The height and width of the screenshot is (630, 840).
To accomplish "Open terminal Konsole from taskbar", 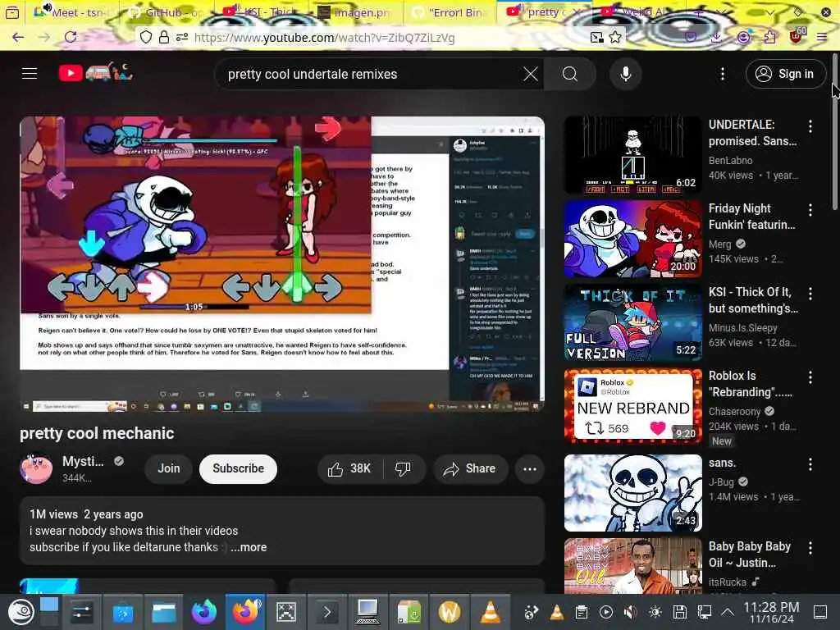I will tap(326, 612).
